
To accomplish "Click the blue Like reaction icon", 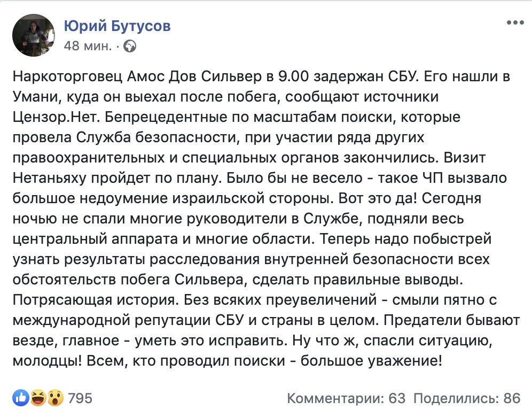I will tap(21, 398).
